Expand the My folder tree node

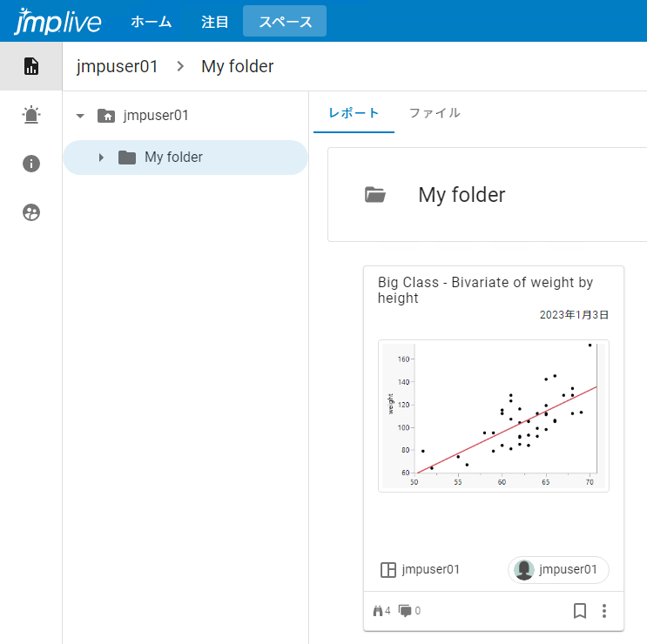pos(101,158)
